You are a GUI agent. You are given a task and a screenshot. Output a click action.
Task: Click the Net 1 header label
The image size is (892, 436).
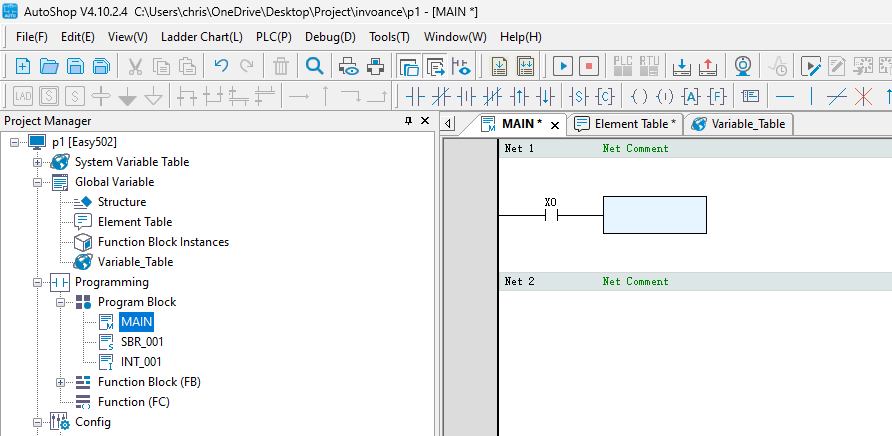(x=519, y=149)
